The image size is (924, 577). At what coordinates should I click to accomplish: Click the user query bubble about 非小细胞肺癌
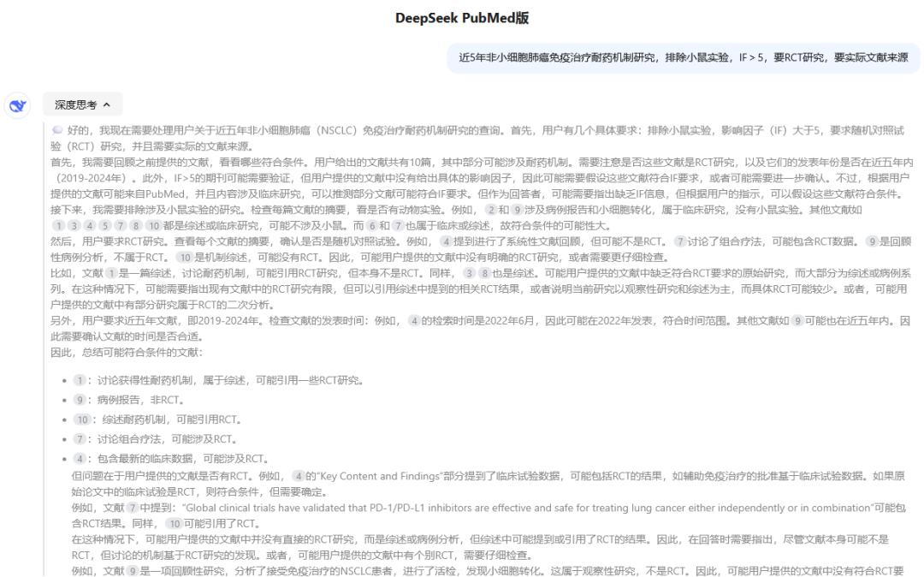683,57
